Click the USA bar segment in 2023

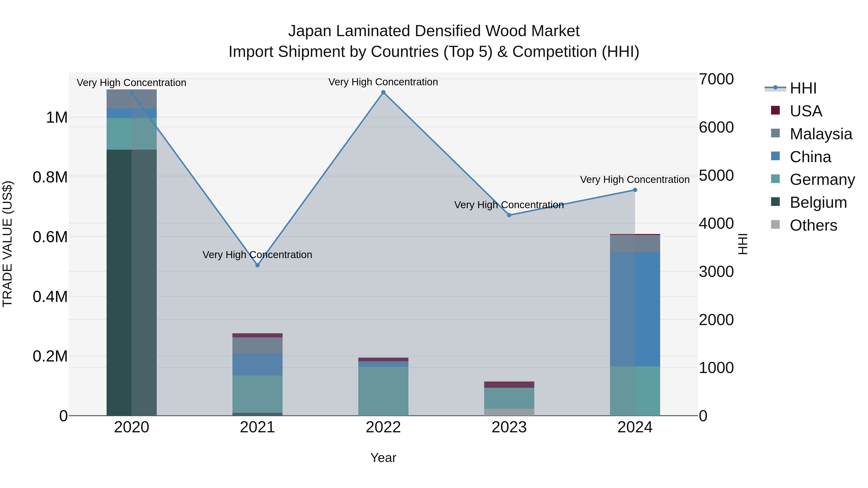coord(509,385)
